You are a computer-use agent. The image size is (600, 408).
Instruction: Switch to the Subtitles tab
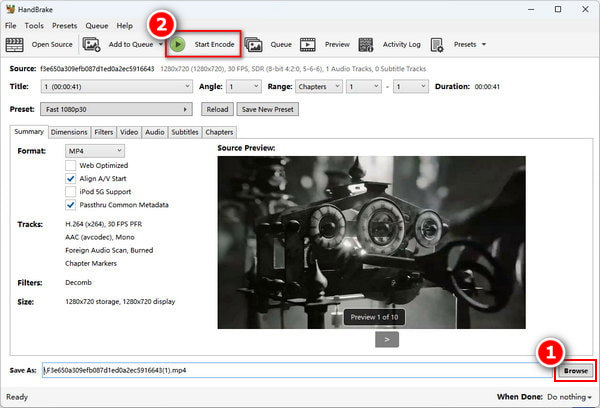[185, 132]
